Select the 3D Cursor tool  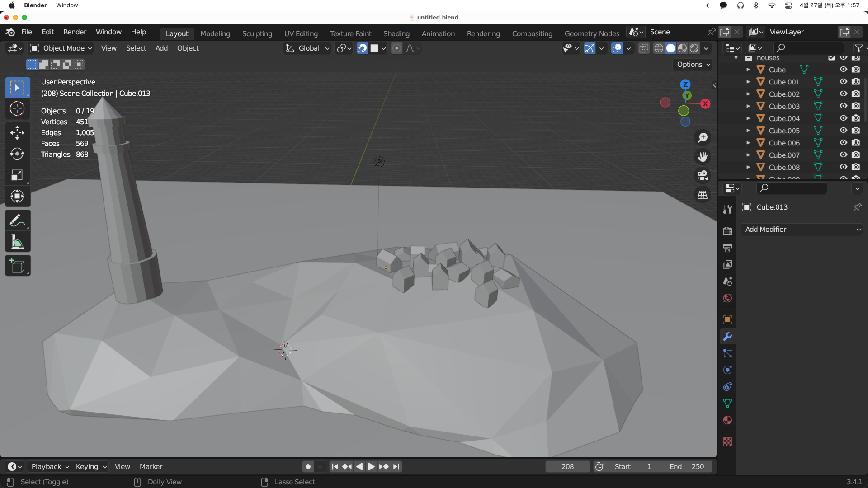pyautogui.click(x=18, y=109)
